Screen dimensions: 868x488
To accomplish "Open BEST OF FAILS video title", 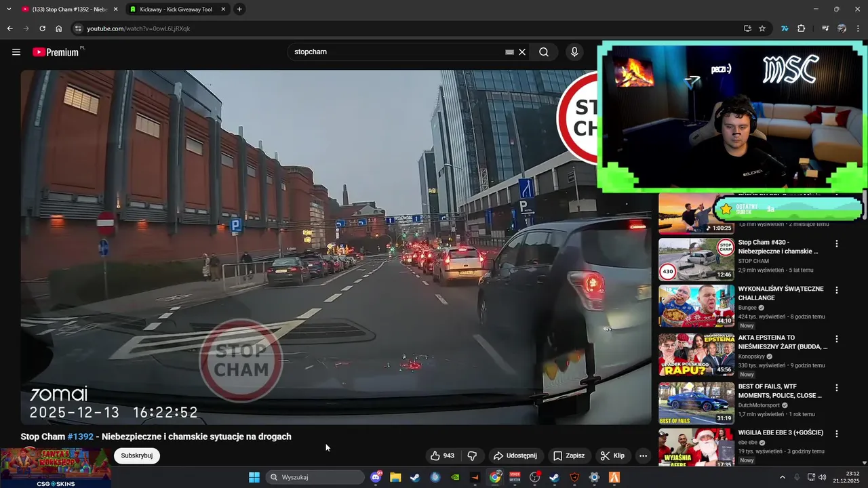I will click(780, 391).
